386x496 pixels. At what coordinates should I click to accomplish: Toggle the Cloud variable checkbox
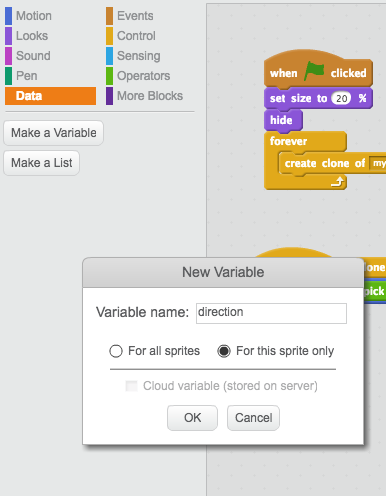pos(131,386)
